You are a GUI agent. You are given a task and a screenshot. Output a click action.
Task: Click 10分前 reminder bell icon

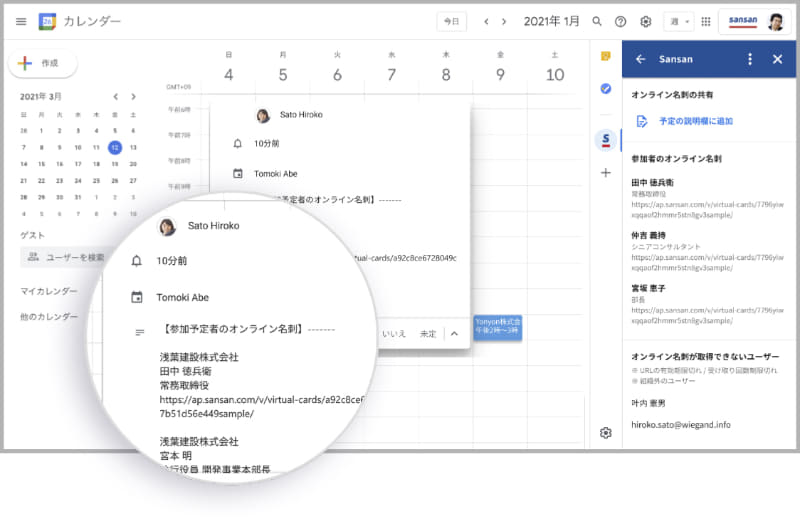237,144
